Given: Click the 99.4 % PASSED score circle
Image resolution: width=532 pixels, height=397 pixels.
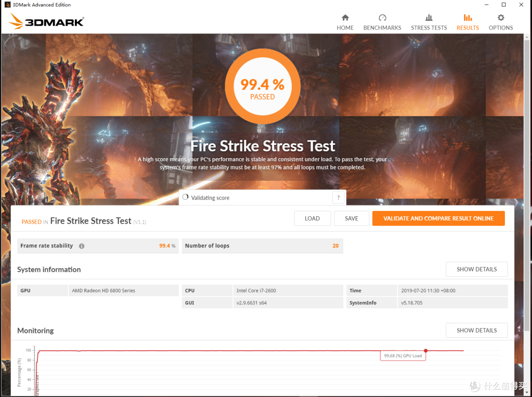Looking at the screenshot, I should pos(262,87).
